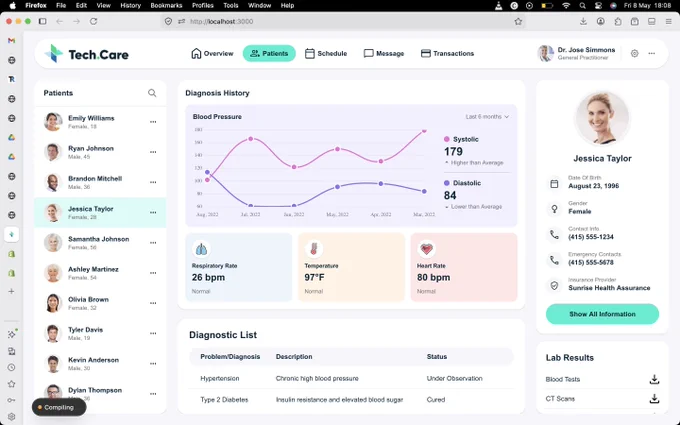Viewport: 680px width, 425px height.
Task: Select patient Emily Williams
Action: point(100,122)
